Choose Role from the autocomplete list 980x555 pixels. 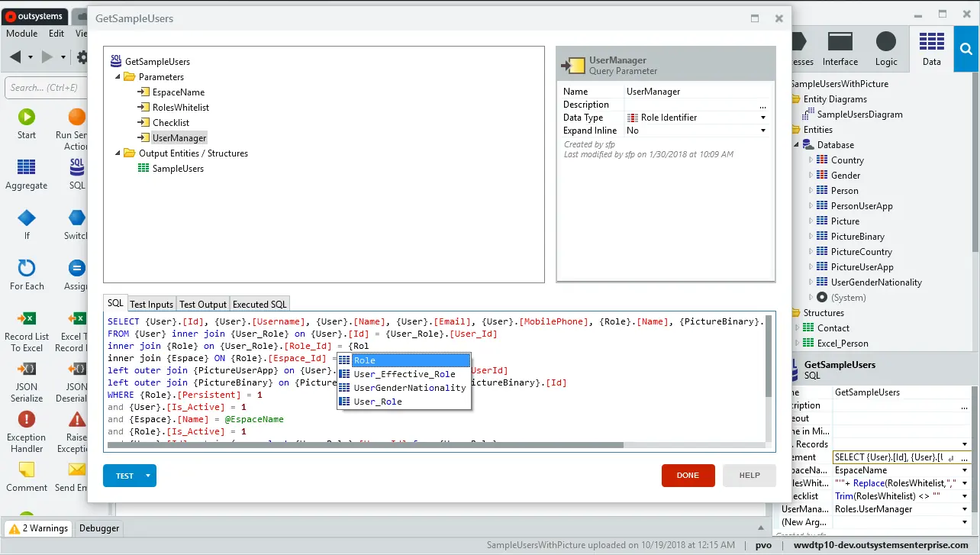(404, 360)
